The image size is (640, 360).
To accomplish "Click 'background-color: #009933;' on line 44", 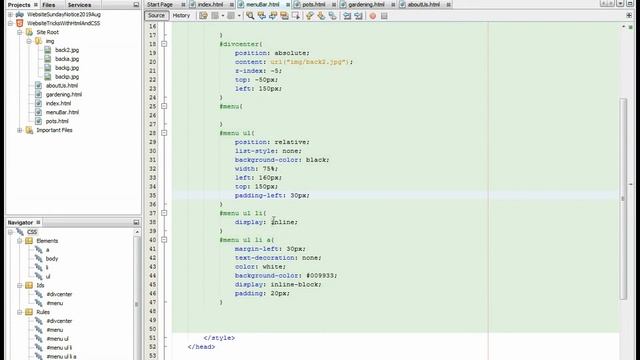I will click(x=286, y=276).
